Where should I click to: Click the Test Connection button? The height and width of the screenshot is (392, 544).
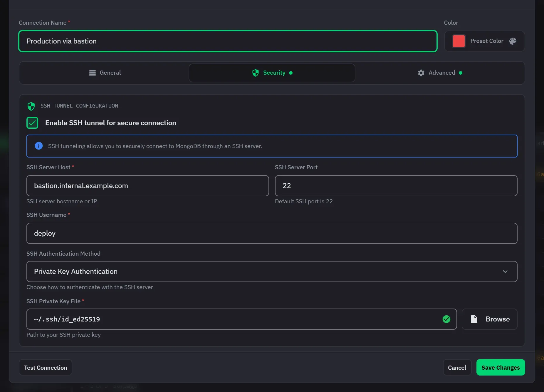[46, 367]
